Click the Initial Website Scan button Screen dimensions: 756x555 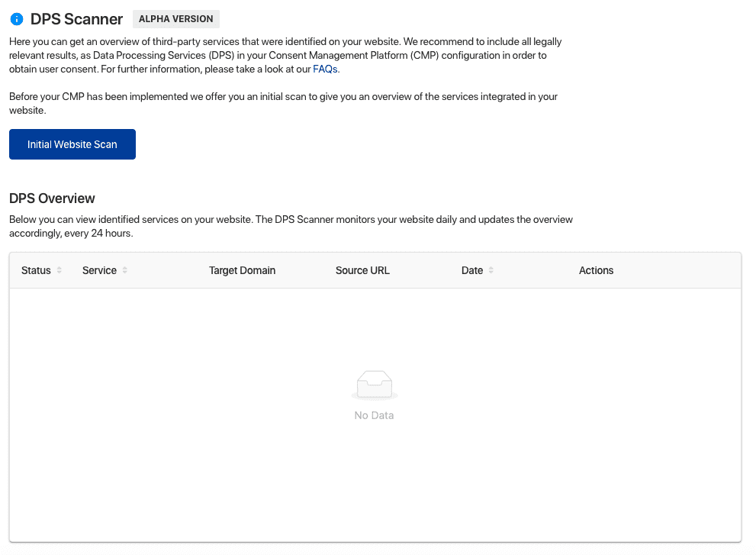click(x=72, y=144)
